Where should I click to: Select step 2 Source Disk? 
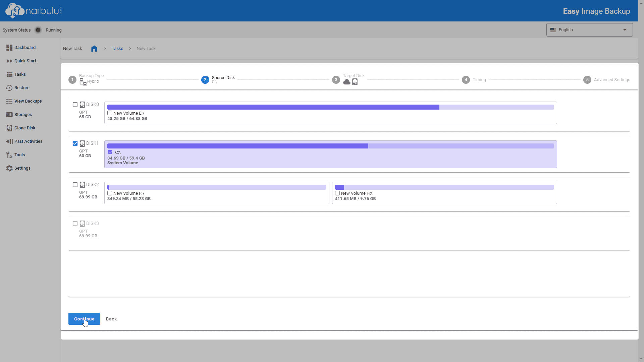[x=218, y=80]
